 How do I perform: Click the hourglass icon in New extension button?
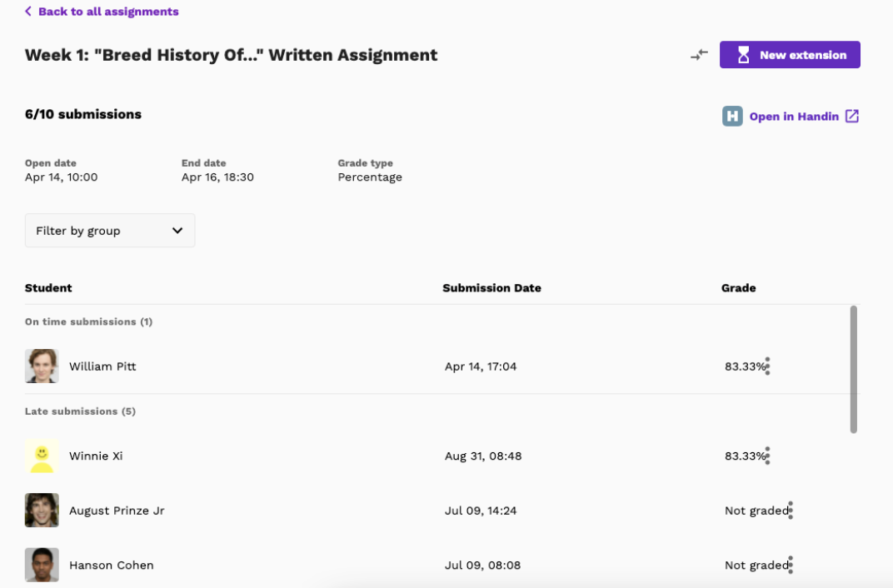[743, 55]
